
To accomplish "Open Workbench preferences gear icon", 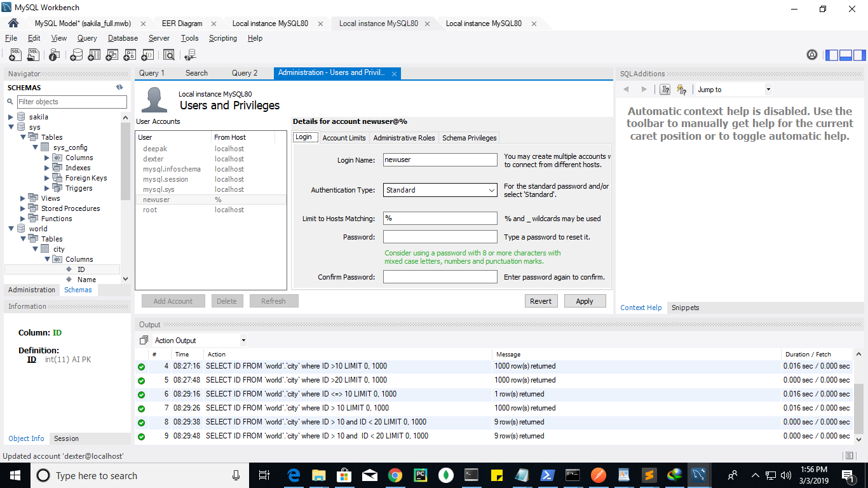I will pyautogui.click(x=811, y=55).
